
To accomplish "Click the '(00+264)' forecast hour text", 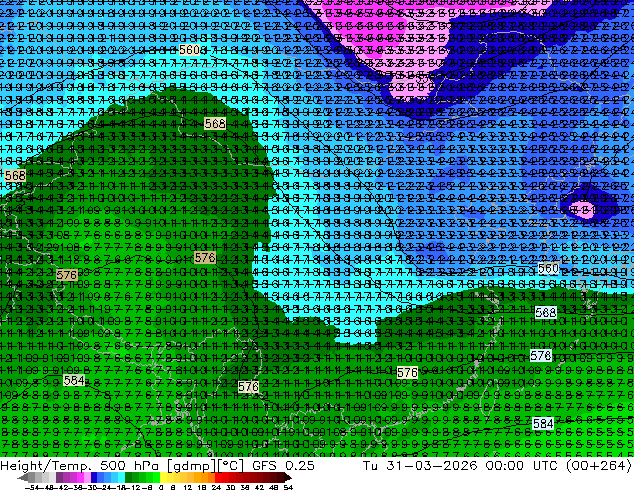I will point(599,465).
